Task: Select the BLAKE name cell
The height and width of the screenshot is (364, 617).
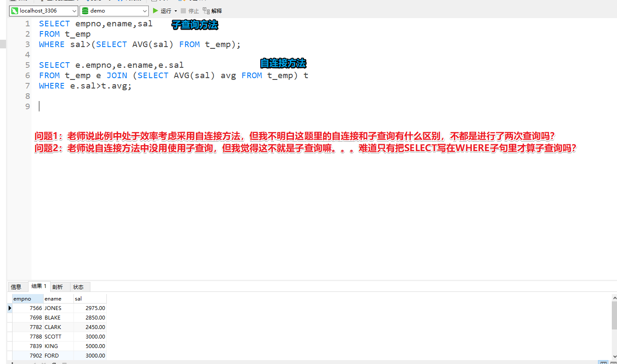Action: coord(58,317)
